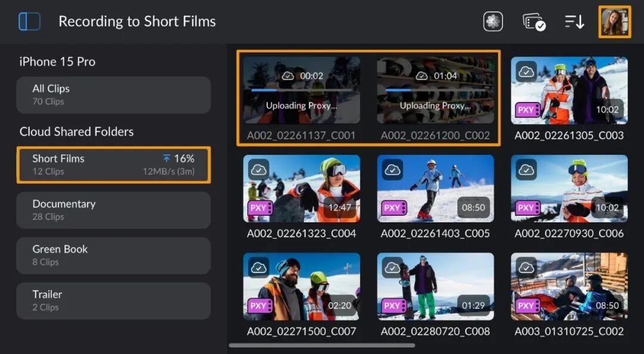Open the Photos library flower icon
Image resolution: width=644 pixels, height=354 pixels.
click(x=493, y=21)
